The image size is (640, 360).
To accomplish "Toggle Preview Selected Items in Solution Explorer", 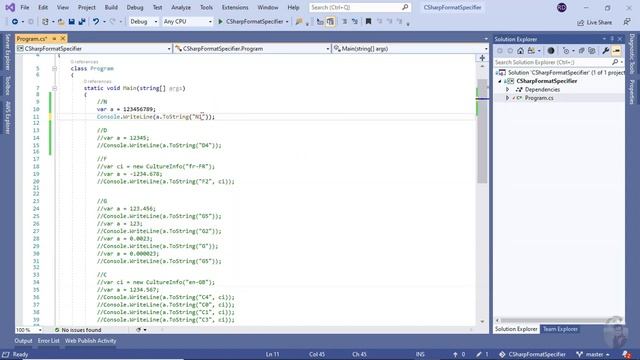I will [616, 51].
